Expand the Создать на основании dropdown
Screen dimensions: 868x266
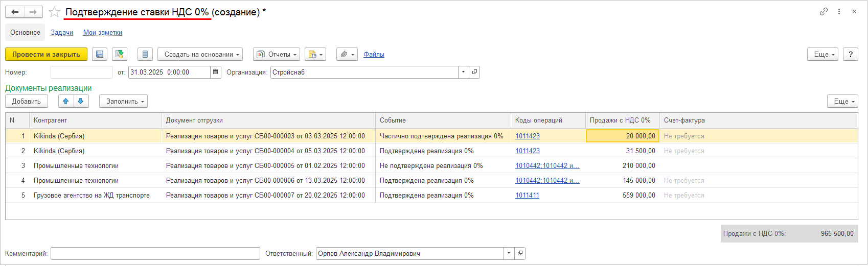(x=200, y=54)
